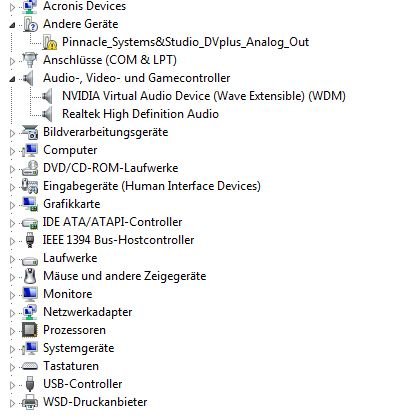Click the Tastaturen keyboard icon
This screenshot has width=413, height=419.
pos(30,366)
